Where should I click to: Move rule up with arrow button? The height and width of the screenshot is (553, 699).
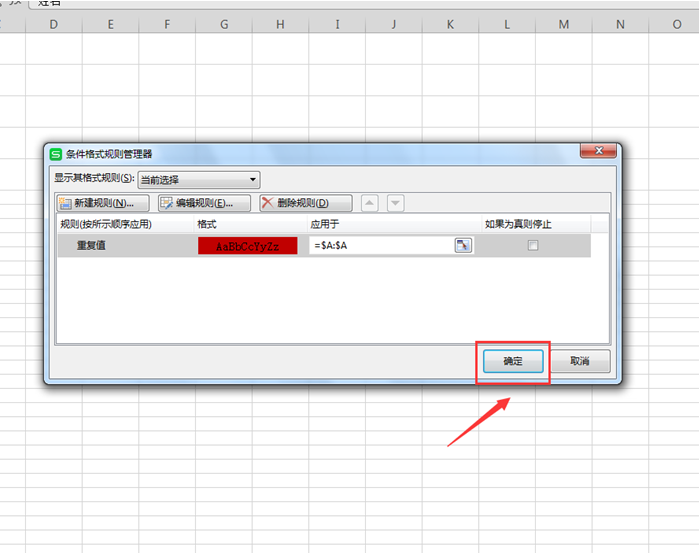(370, 203)
